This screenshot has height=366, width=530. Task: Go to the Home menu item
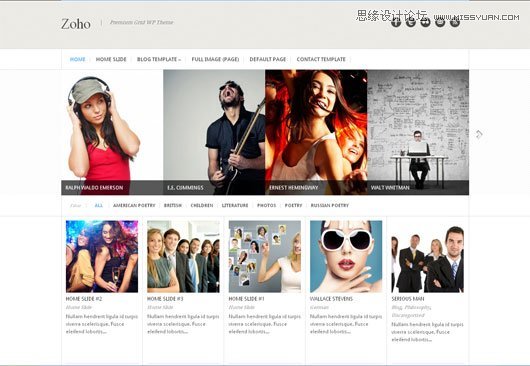[77, 59]
